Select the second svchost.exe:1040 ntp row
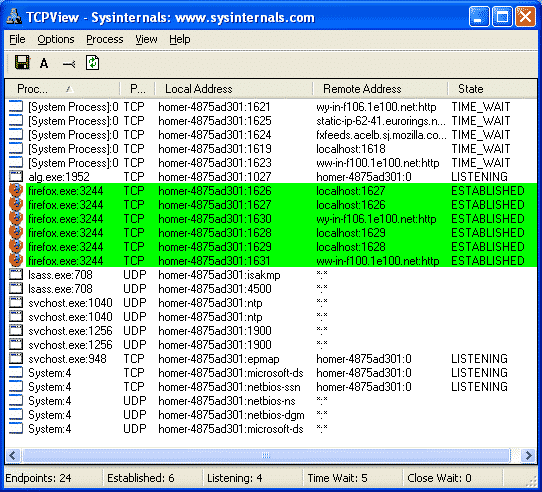Screen dimensions: 542x492 pos(271,317)
